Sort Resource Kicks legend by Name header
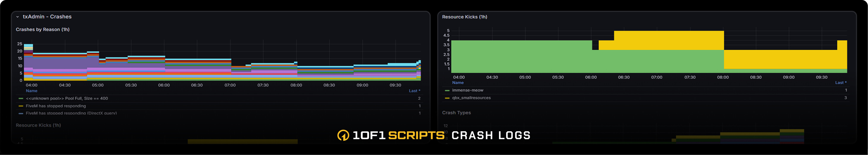 458,83
